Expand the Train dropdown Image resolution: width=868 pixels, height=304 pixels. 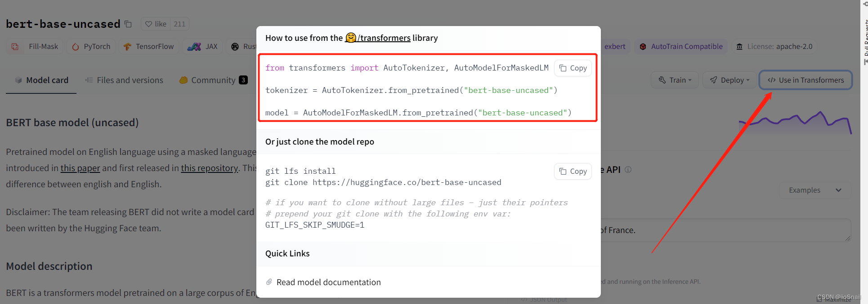click(x=675, y=80)
